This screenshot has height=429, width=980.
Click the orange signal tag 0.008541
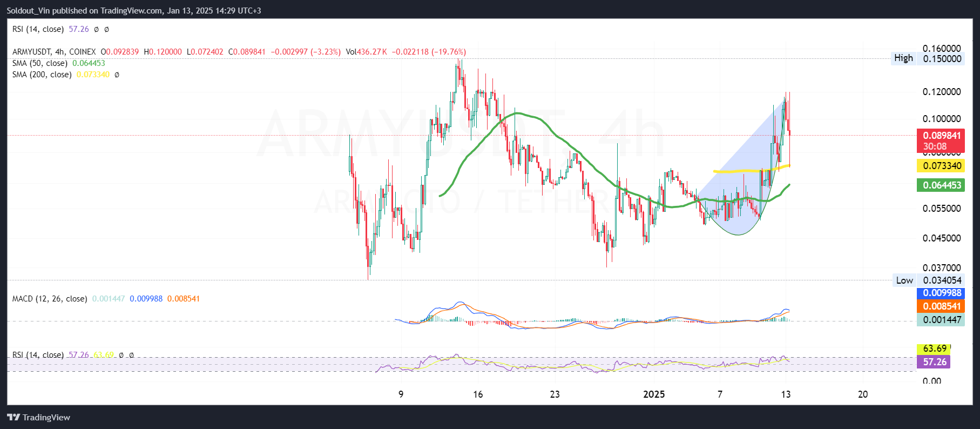(x=941, y=306)
